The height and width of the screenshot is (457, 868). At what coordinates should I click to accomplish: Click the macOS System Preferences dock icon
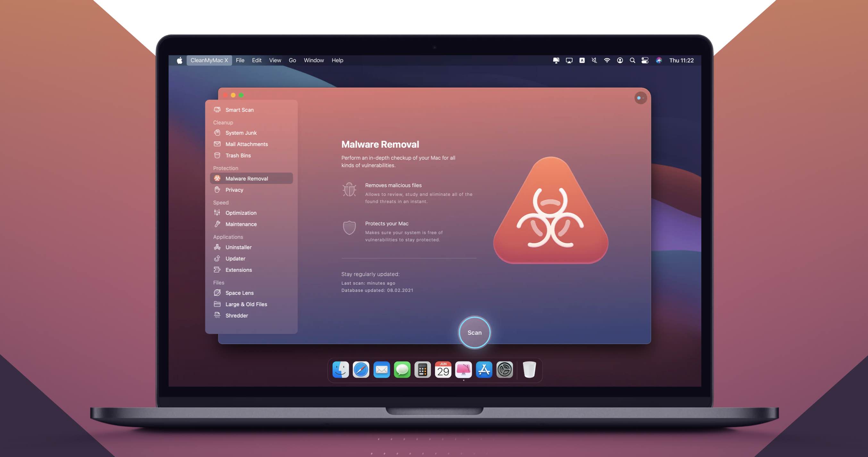tap(504, 370)
